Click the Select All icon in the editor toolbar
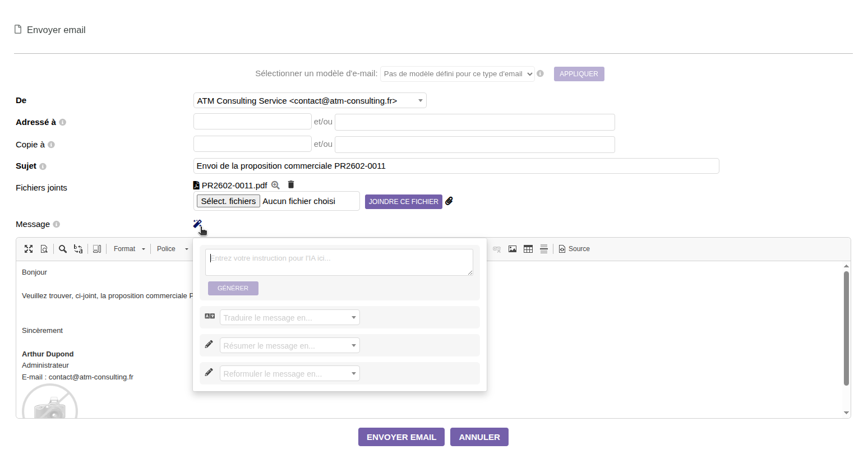 [97, 249]
